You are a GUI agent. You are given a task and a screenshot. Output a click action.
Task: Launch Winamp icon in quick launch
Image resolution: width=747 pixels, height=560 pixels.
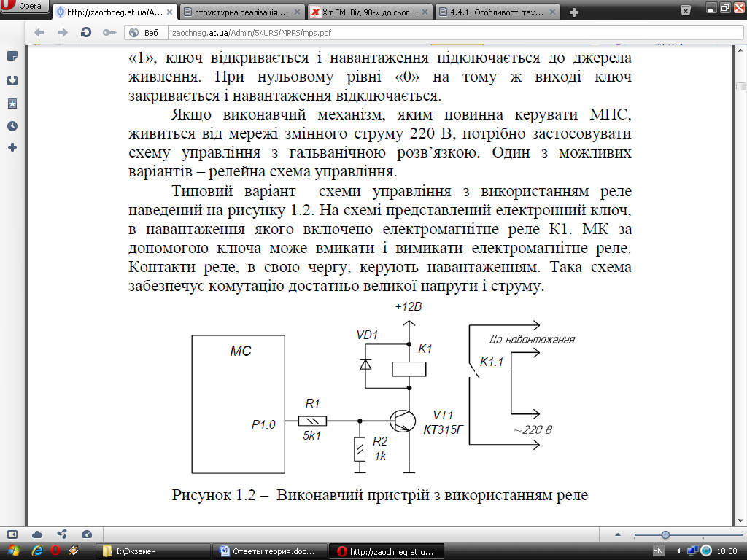74,551
